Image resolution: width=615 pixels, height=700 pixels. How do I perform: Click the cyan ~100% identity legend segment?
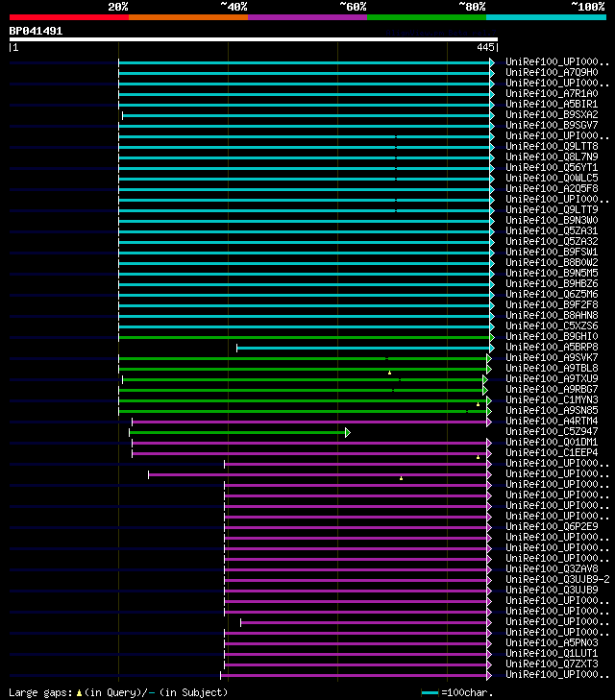tap(546, 17)
